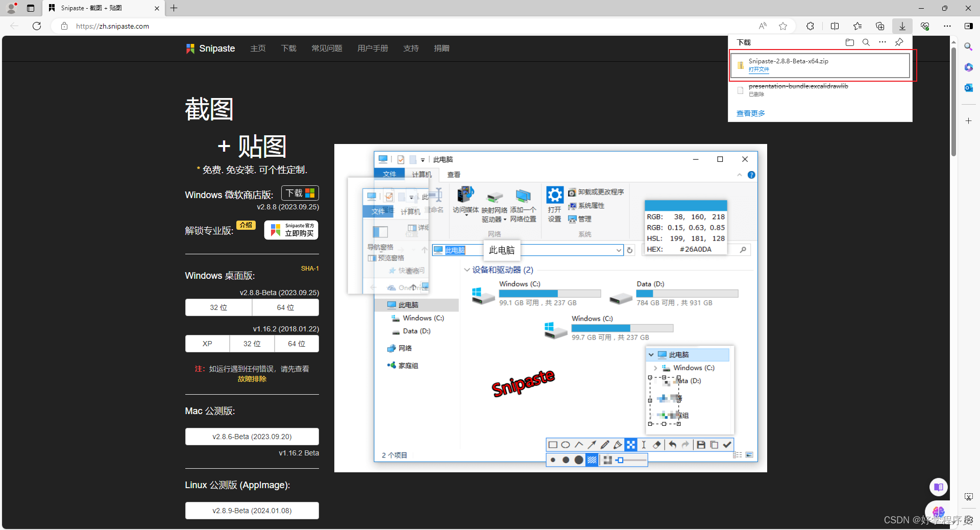Open the SHA-1 link
The image size is (980, 530).
310,269
